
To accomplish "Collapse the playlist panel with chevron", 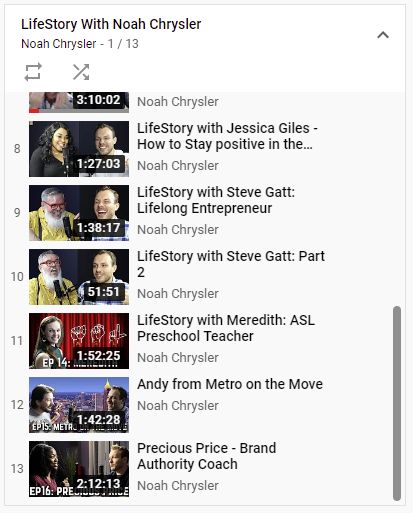I will (x=383, y=35).
